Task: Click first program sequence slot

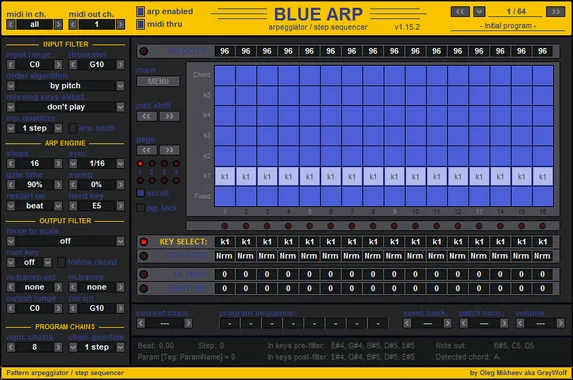Action: 229,323
